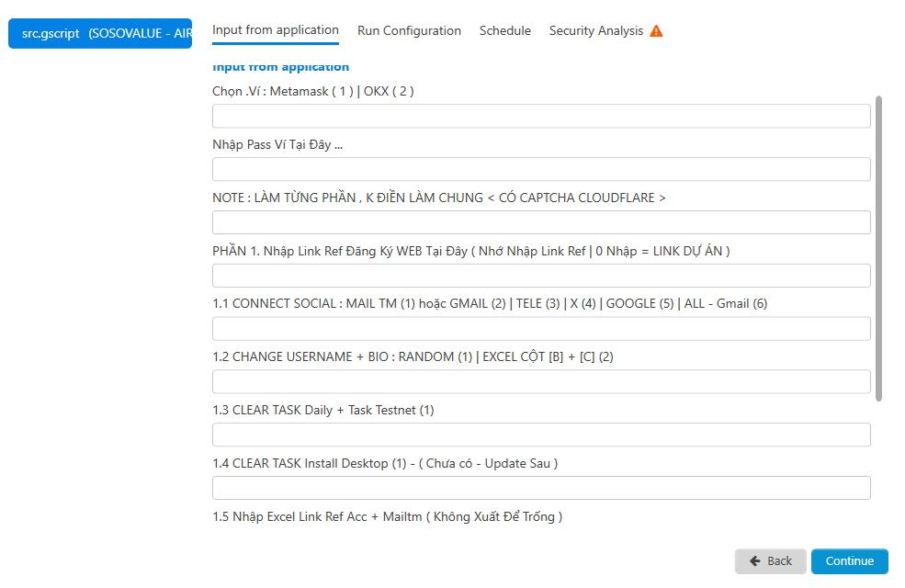Click the 1.1 CONNECT SOCIAL input field

click(x=541, y=328)
